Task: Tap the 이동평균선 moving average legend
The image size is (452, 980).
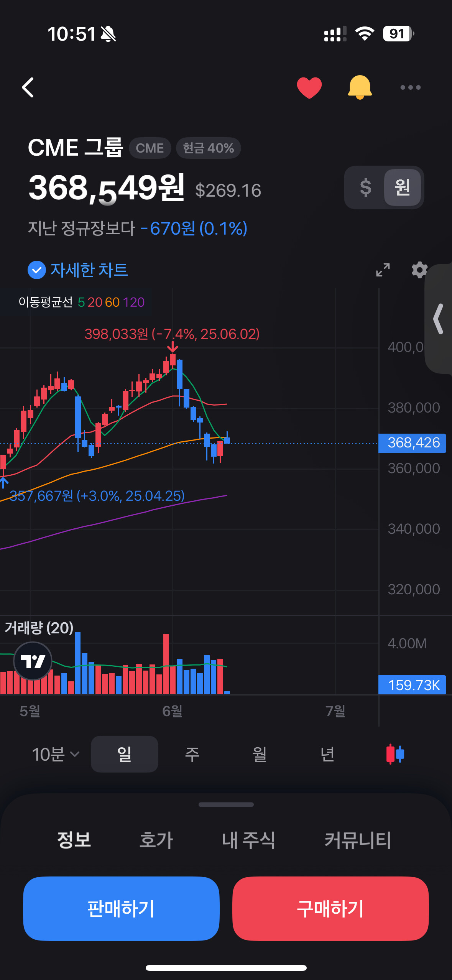Action: 81,302
